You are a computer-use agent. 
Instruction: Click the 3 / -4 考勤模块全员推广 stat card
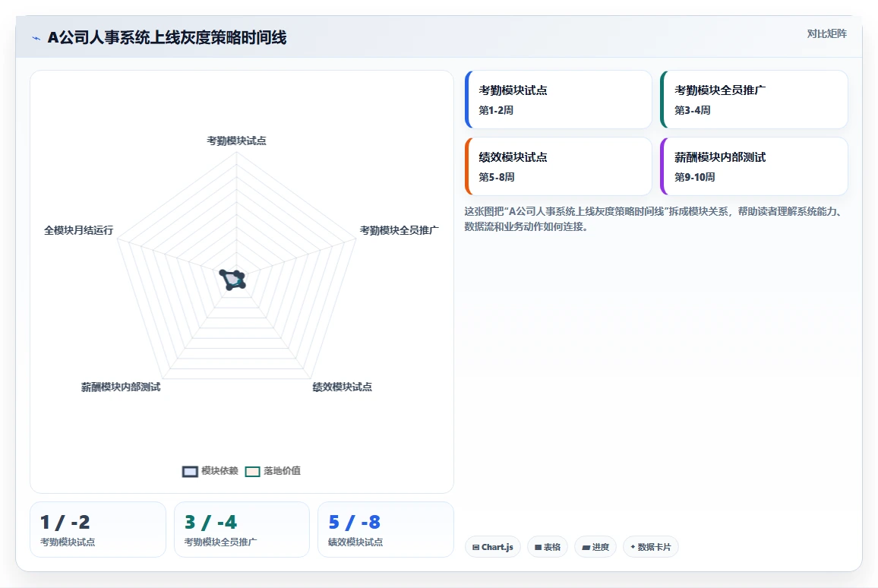pyautogui.click(x=242, y=530)
